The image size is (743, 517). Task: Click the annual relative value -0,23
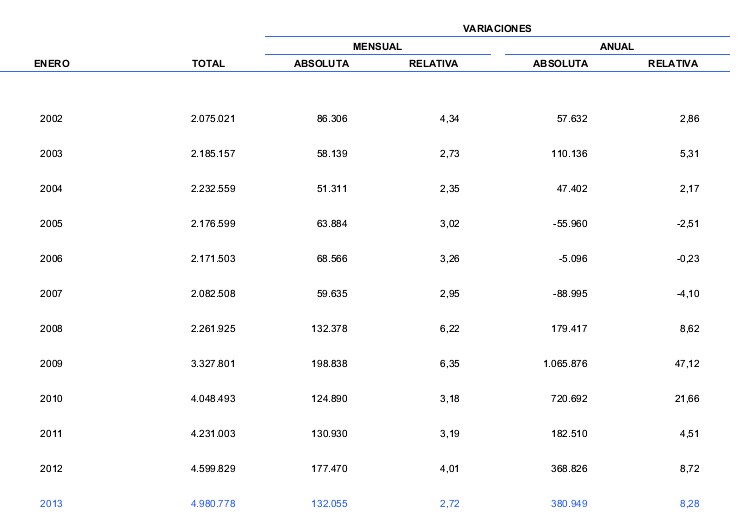click(685, 259)
